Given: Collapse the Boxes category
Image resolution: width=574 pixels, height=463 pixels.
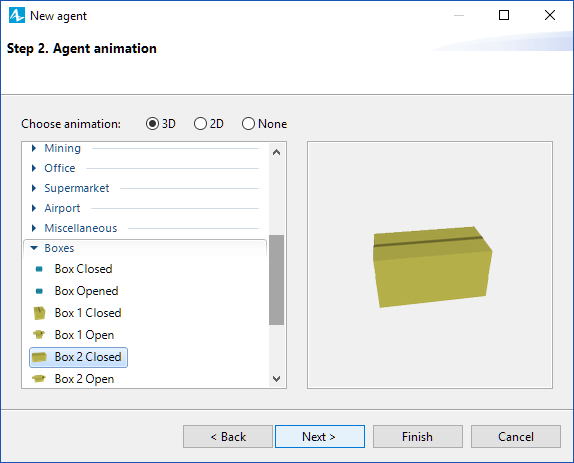Looking at the screenshot, I should pyautogui.click(x=34, y=248).
